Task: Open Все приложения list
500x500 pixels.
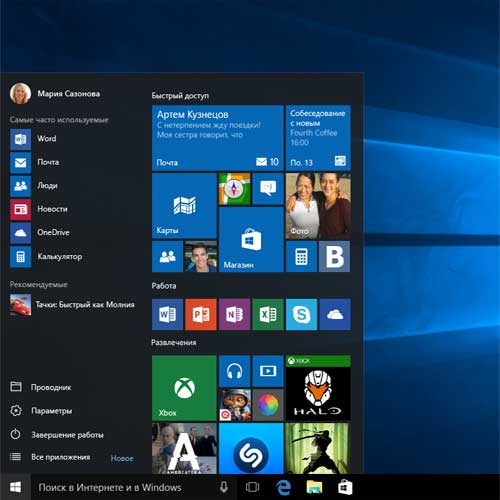Action: tap(61, 457)
